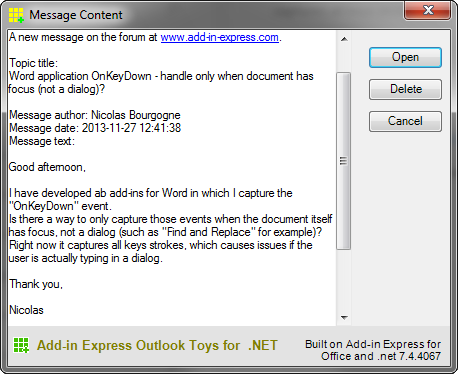Click the 'Message Content' window title
Screen dimensions: 458x374
[x=76, y=15]
